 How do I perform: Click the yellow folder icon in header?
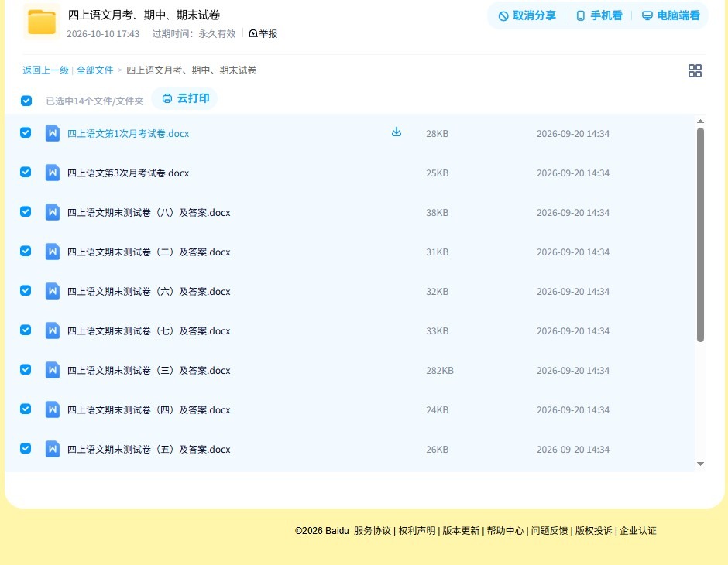[42, 22]
